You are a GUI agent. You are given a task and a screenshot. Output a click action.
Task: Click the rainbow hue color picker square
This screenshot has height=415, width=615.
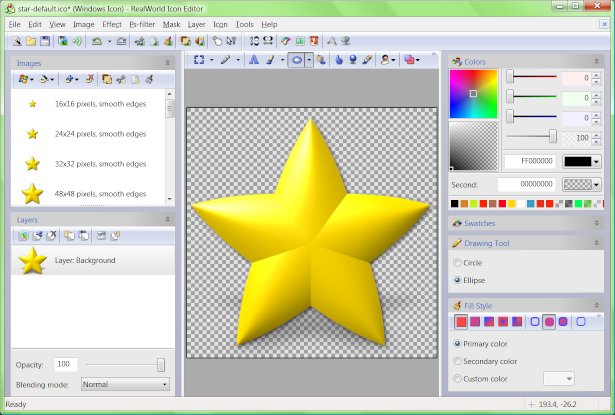472,93
